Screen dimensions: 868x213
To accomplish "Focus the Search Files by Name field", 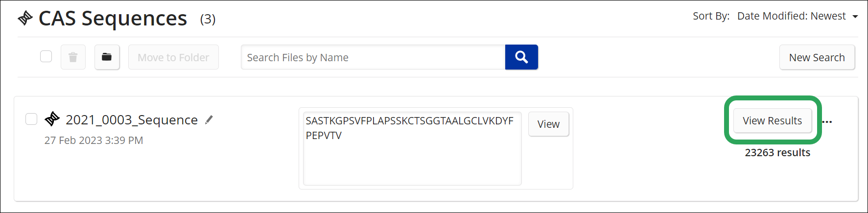I will 373,57.
